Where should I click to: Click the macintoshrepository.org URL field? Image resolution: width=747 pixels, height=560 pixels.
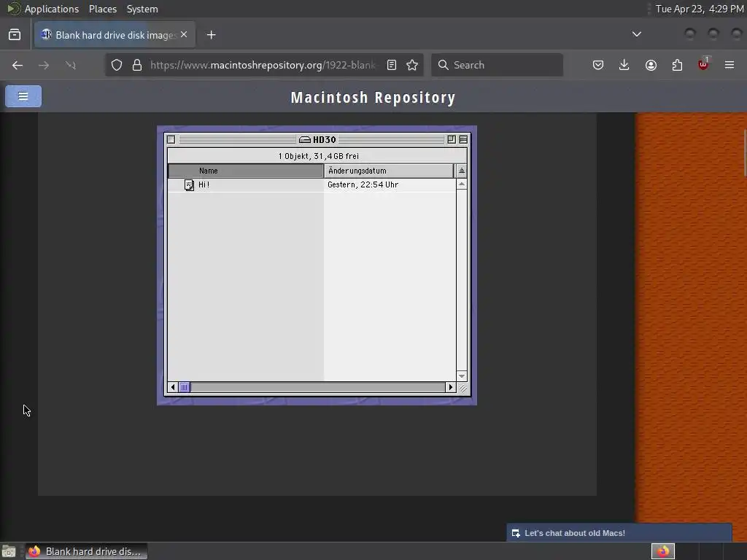pyautogui.click(x=263, y=65)
